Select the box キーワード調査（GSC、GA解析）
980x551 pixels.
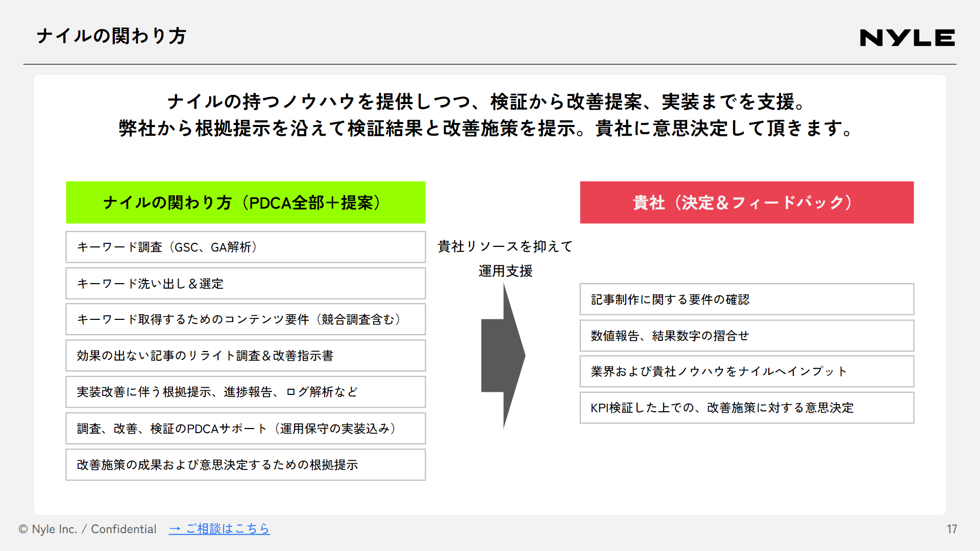[x=246, y=247]
